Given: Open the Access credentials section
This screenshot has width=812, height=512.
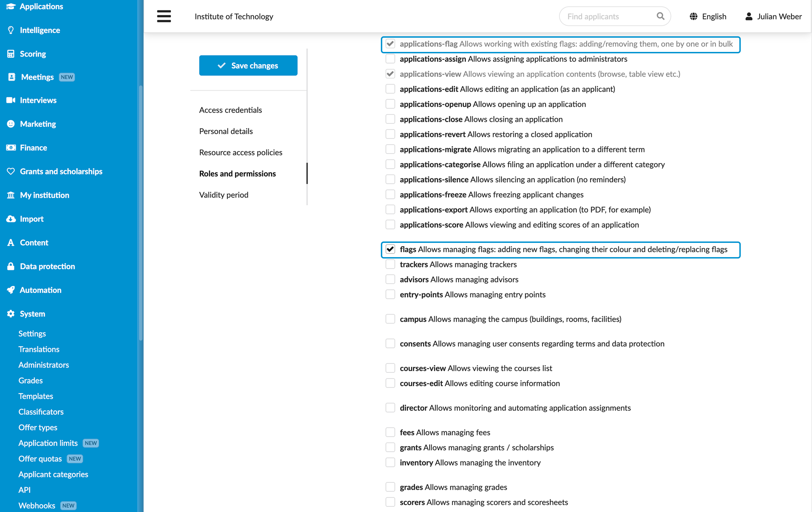Looking at the screenshot, I should click(x=230, y=110).
